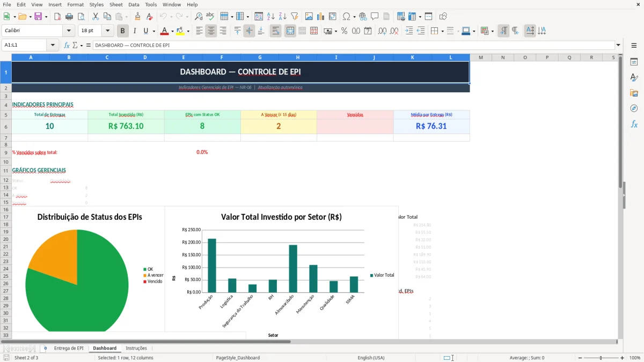
Task: Open background color dropdown arrow
Action: pyautogui.click(x=188, y=31)
